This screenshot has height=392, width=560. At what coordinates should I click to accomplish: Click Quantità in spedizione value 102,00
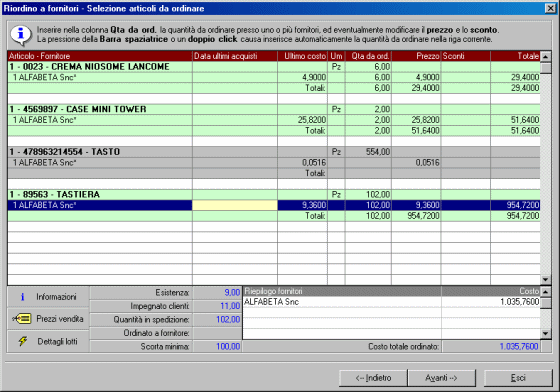(218, 320)
